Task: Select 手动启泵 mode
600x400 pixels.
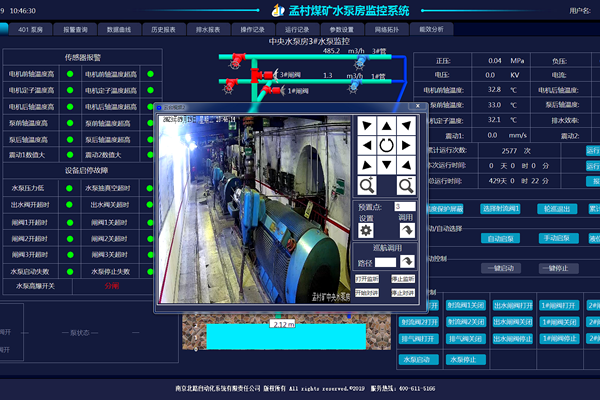Action: click(x=558, y=239)
